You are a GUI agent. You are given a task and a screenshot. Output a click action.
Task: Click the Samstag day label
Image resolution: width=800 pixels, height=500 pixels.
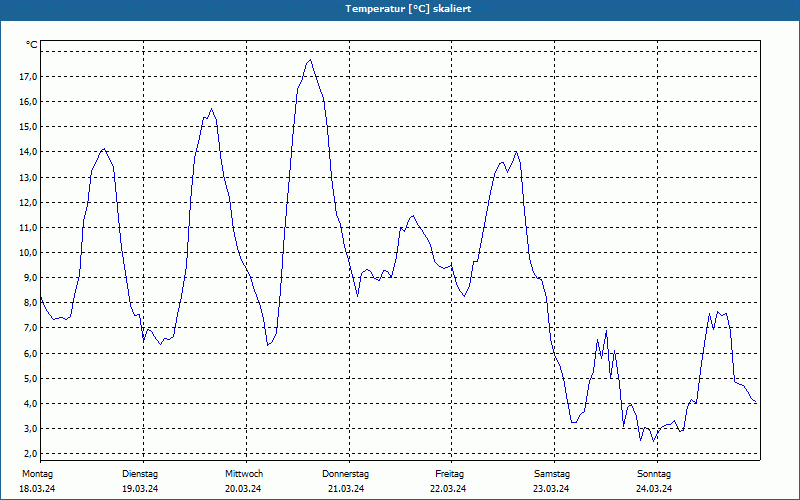click(x=552, y=474)
